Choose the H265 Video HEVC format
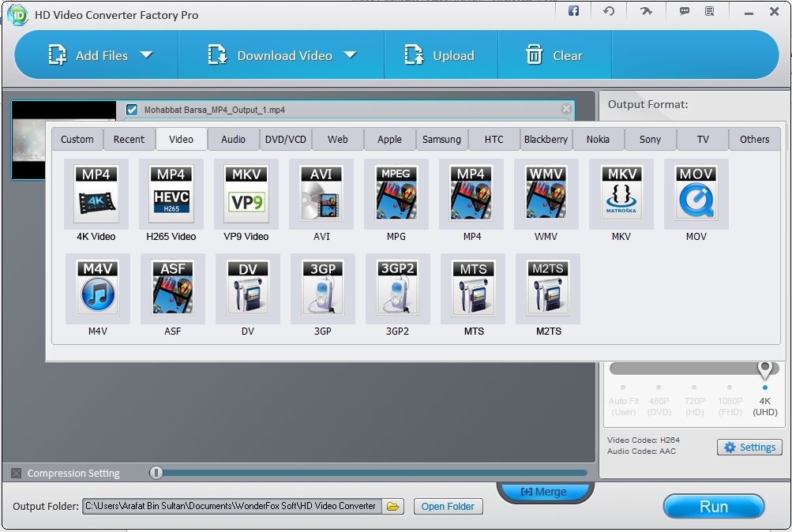The height and width of the screenshot is (532, 792). tap(171, 194)
